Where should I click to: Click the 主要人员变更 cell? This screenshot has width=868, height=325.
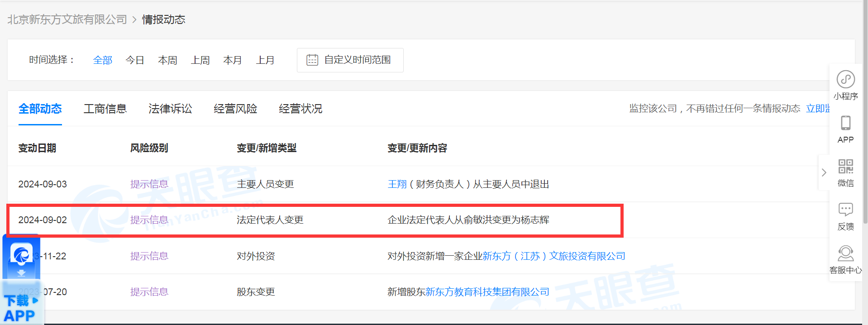(x=265, y=184)
